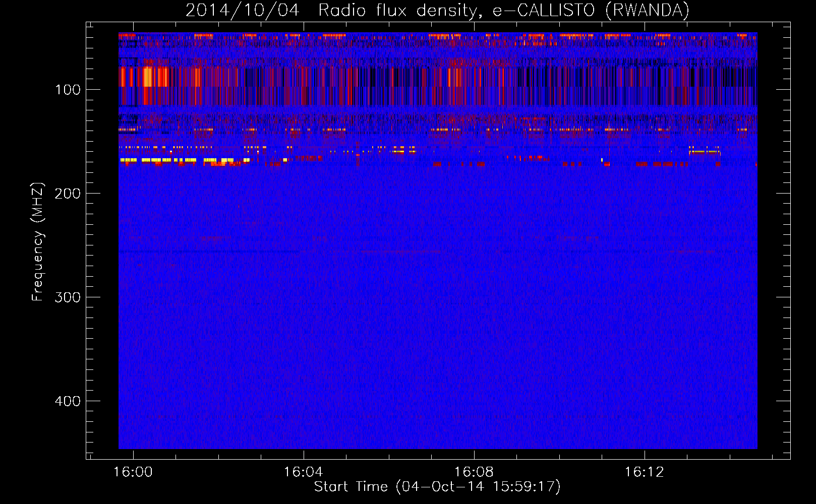This screenshot has width=816, height=504.
Task: Select the 200 frequency tick label
Action: [x=68, y=194]
